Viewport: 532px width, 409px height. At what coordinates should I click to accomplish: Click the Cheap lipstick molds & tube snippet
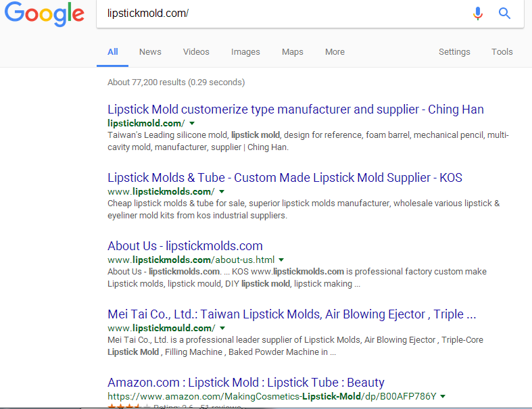click(x=304, y=210)
